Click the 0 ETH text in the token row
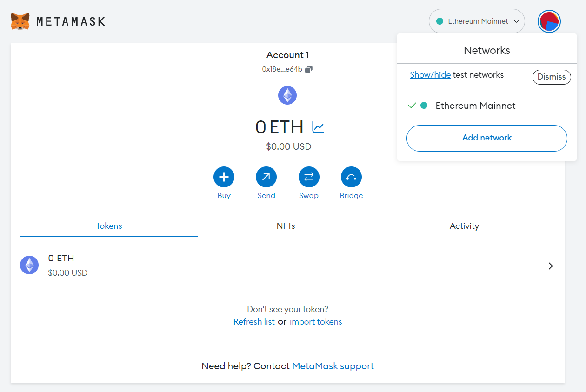The height and width of the screenshot is (392, 586). pos(61,258)
